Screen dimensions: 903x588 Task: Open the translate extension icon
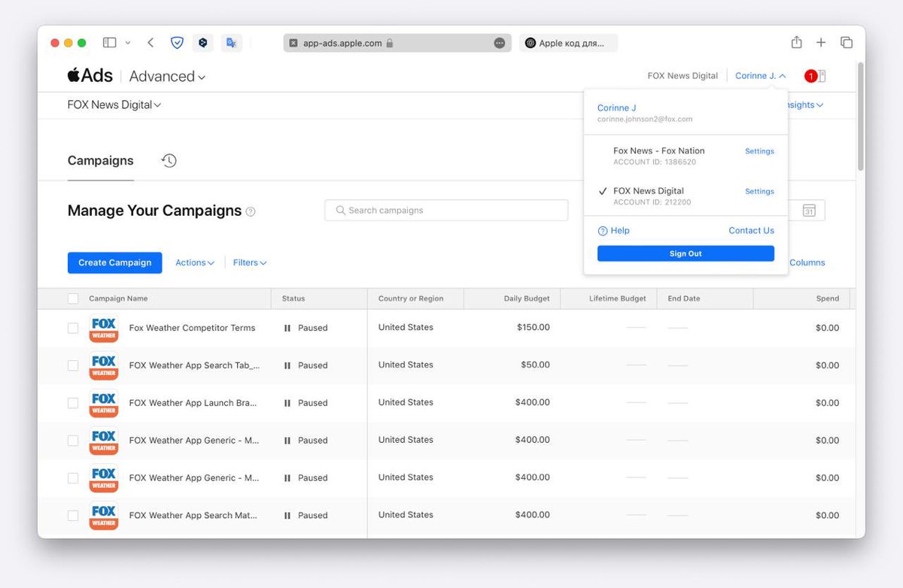click(x=232, y=43)
